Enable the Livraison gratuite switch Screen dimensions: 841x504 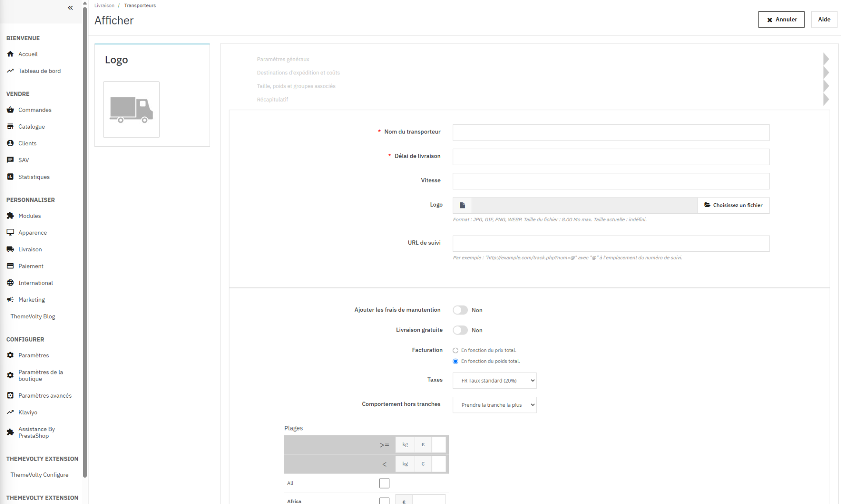pyautogui.click(x=460, y=330)
